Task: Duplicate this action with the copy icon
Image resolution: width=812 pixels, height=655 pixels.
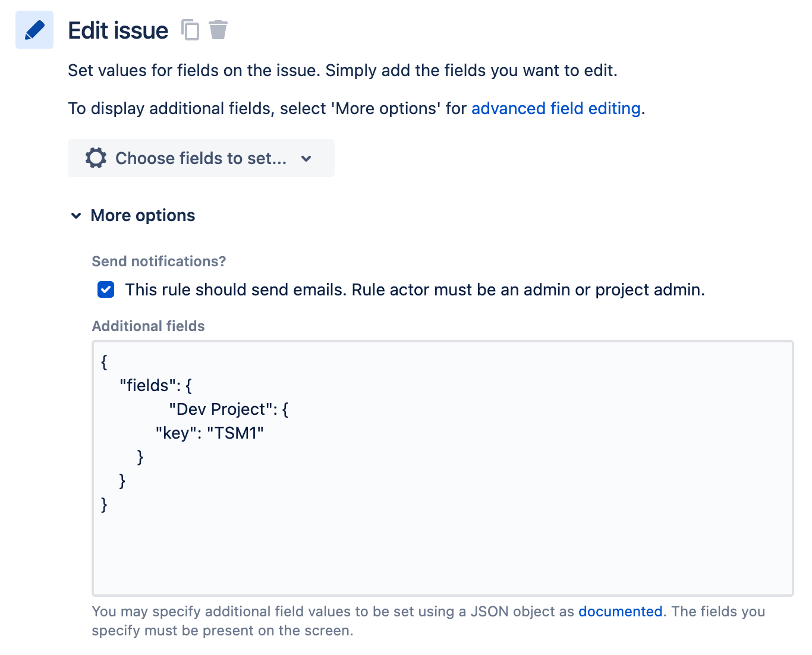Action: [190, 30]
